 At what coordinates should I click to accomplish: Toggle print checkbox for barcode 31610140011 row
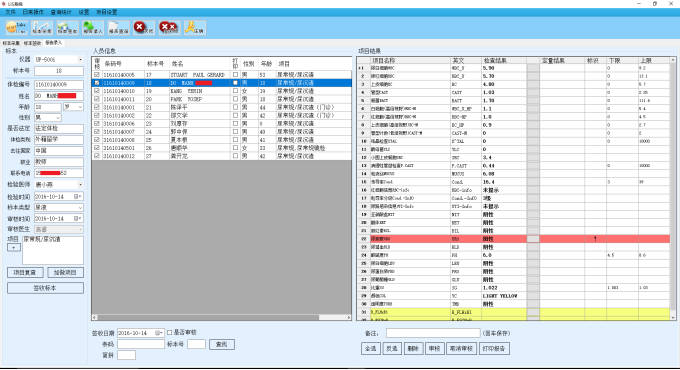coord(235,99)
